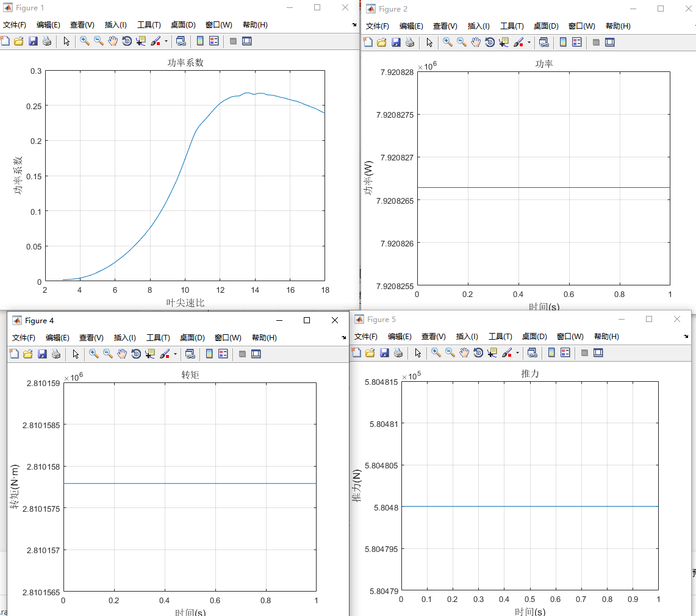Select the Pan hand tool in Figure 2

(476, 42)
